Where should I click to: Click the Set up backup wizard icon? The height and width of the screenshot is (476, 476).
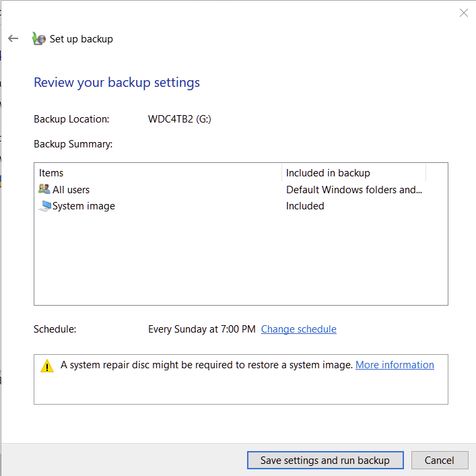coord(39,38)
